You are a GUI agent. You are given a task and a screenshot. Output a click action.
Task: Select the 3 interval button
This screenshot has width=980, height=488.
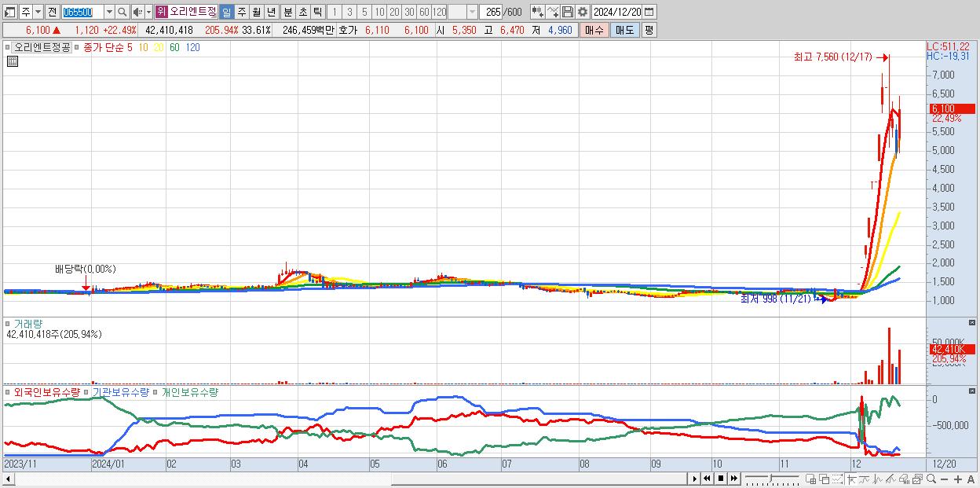point(349,12)
